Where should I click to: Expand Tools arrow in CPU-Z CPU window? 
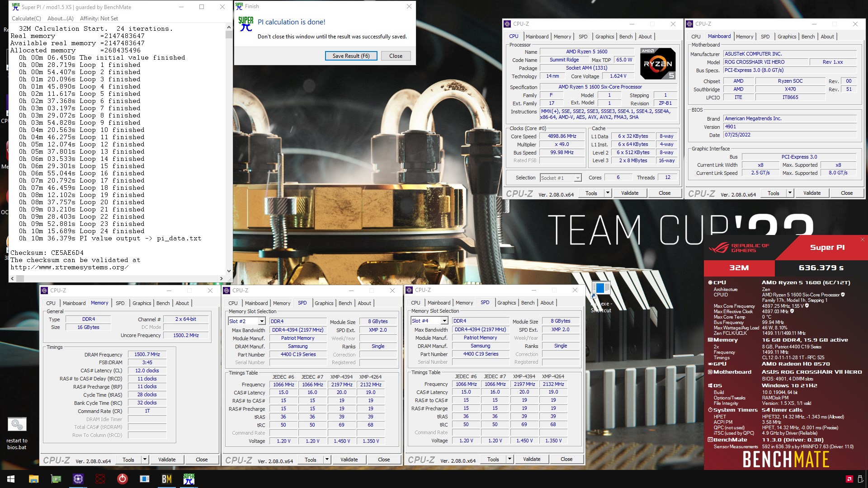coord(608,193)
